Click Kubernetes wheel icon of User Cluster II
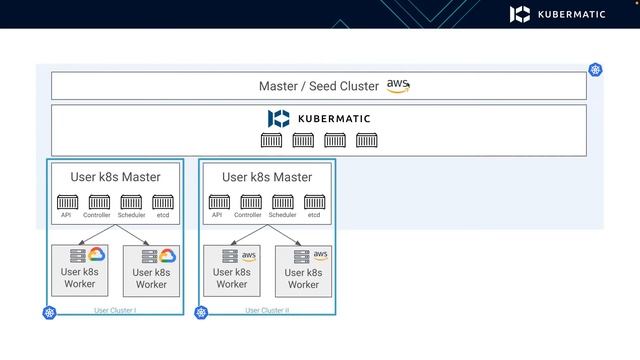This screenshot has width=640, height=360. point(201,313)
